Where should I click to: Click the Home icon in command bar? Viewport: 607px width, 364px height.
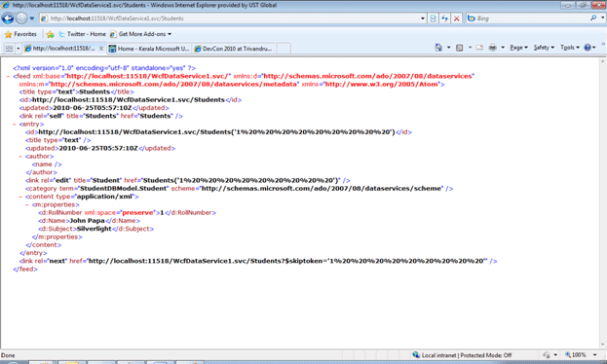click(438, 47)
